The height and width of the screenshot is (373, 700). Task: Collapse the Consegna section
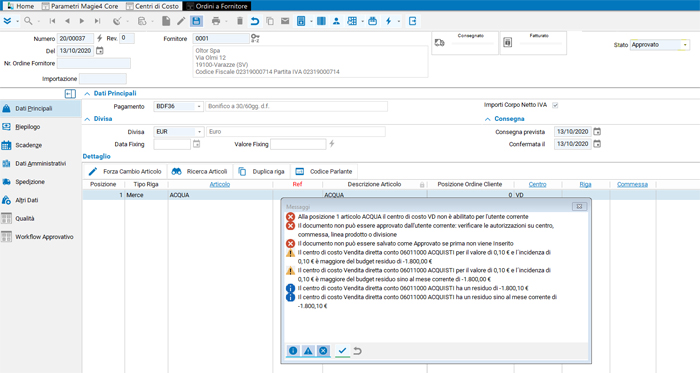[488, 119]
